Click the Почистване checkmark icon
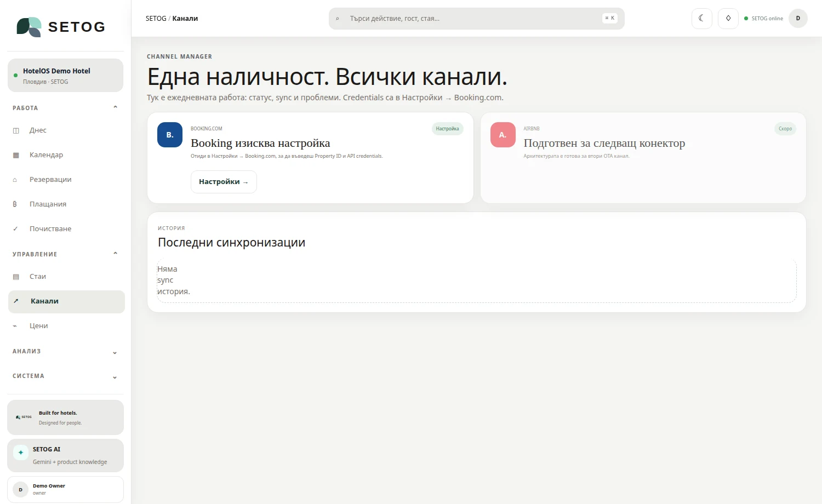The height and width of the screenshot is (504, 822). coord(15,229)
